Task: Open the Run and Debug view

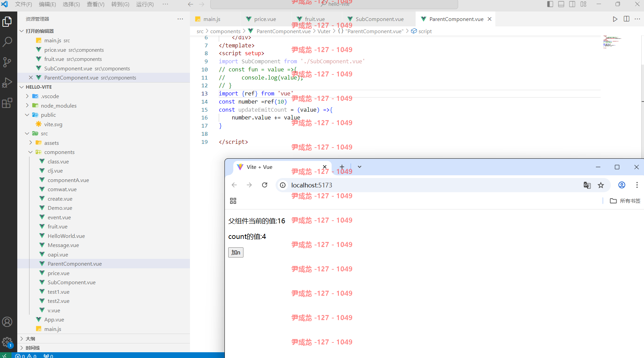Action: [x=7, y=83]
